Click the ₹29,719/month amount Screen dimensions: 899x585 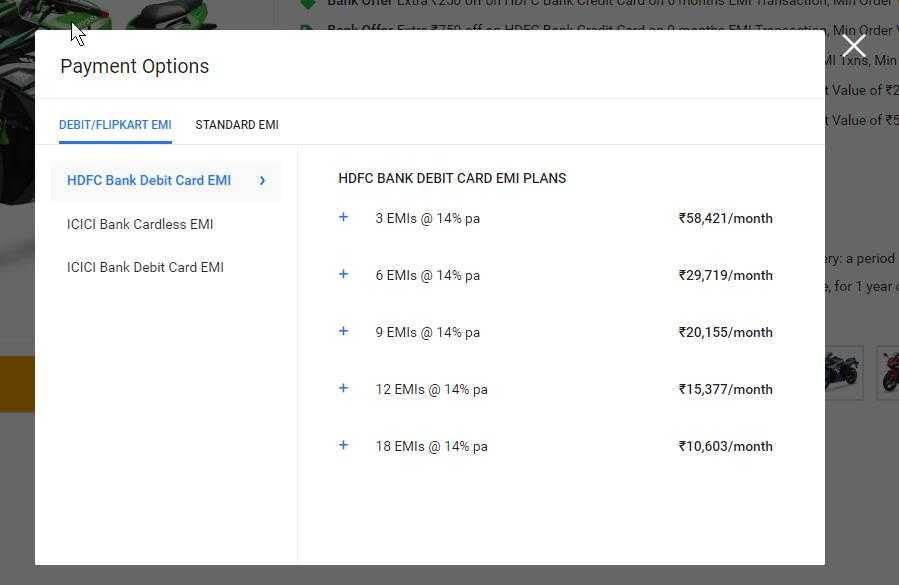[x=726, y=275]
